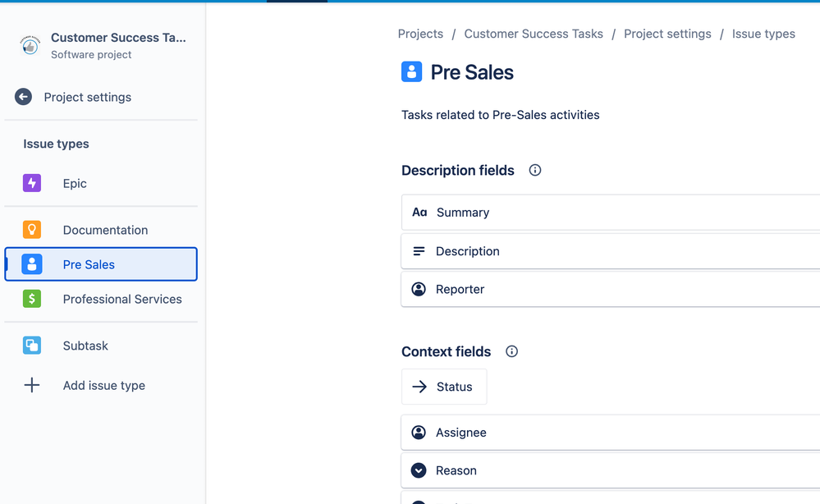
Task: Open the Description field row
Action: point(611,251)
